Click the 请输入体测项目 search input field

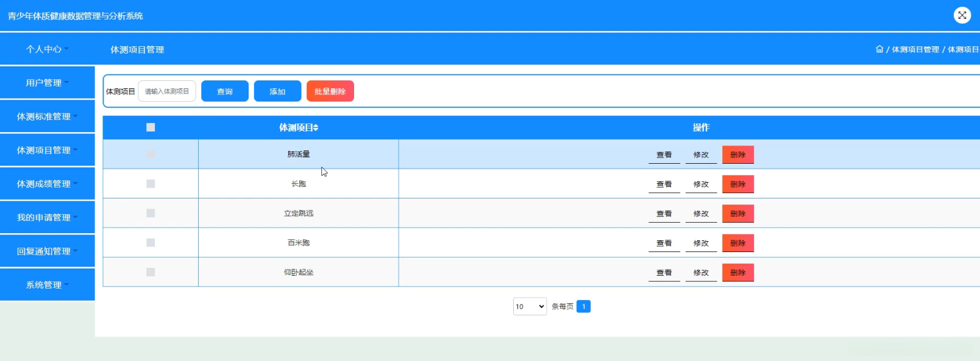coord(167,91)
